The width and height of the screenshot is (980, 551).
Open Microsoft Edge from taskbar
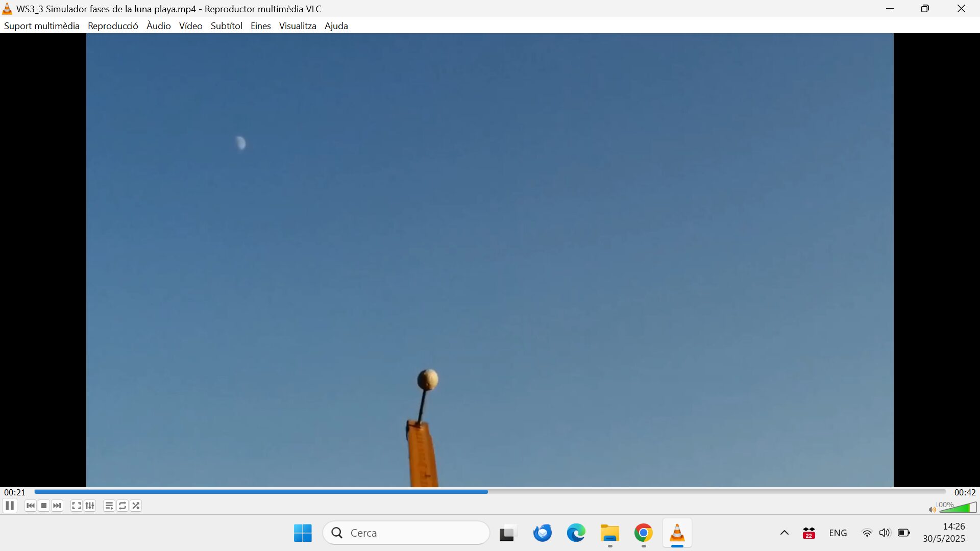[x=576, y=533]
